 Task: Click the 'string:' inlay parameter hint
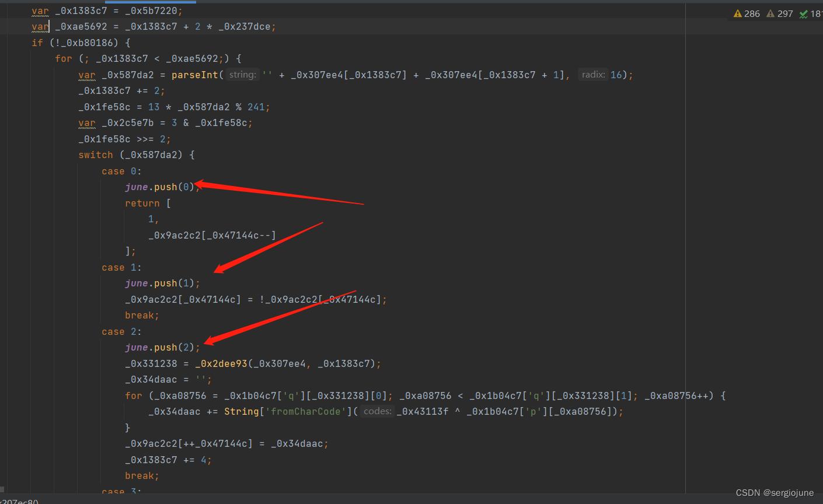coord(242,75)
